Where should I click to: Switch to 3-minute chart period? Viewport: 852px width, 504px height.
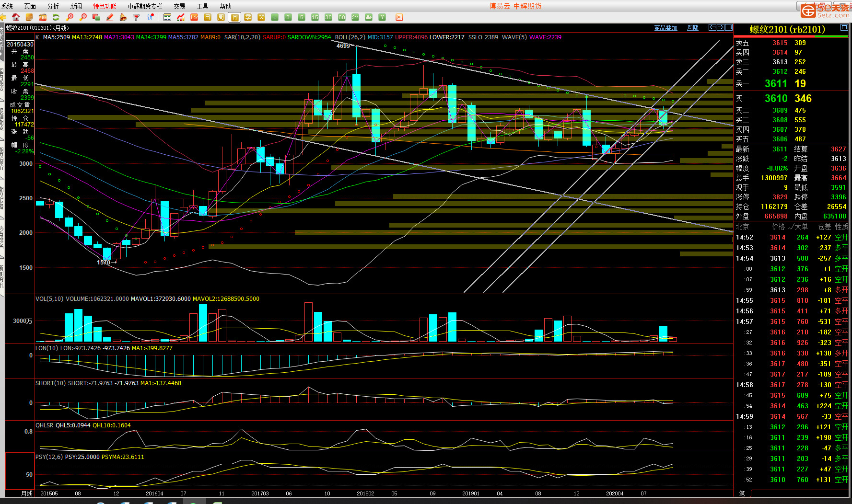pos(288,17)
